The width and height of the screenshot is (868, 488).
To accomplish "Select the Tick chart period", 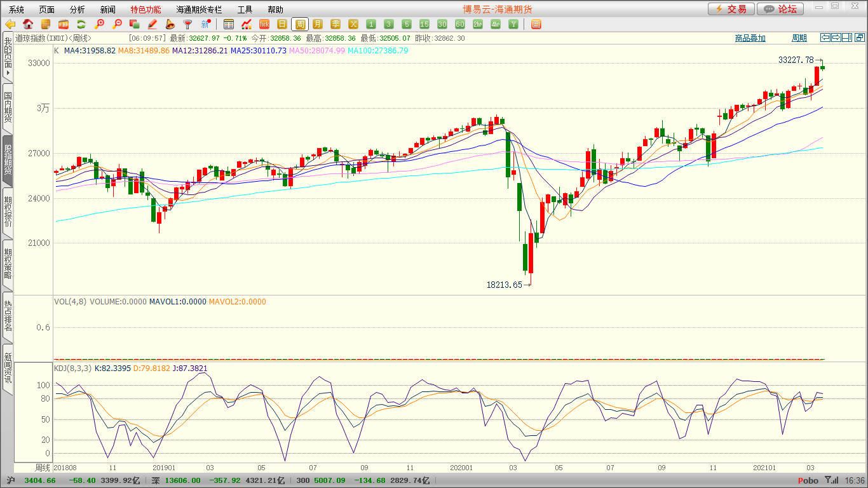I will (264, 24).
